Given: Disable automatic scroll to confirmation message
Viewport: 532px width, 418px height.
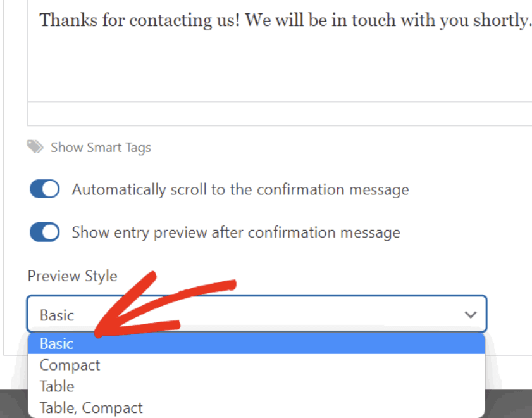Looking at the screenshot, I should point(44,189).
